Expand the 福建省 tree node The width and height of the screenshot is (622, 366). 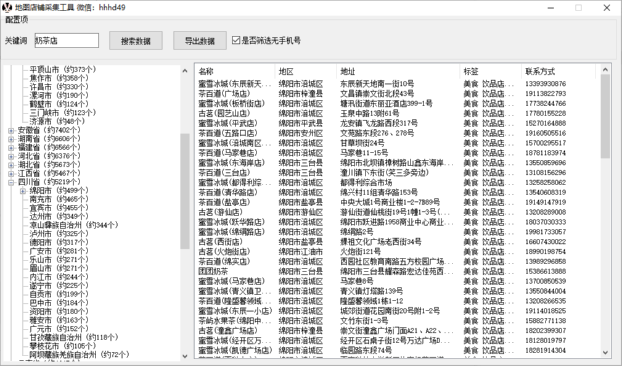pos(11,148)
